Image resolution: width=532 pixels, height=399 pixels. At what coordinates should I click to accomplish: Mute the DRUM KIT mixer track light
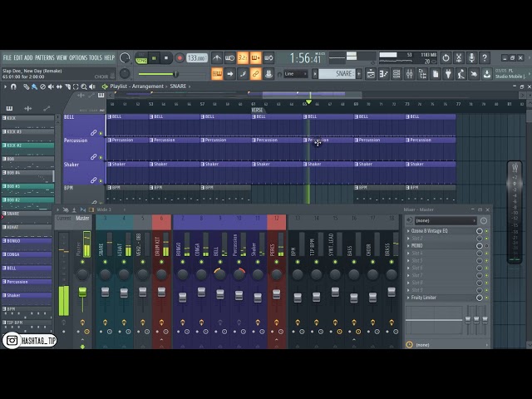(161, 262)
